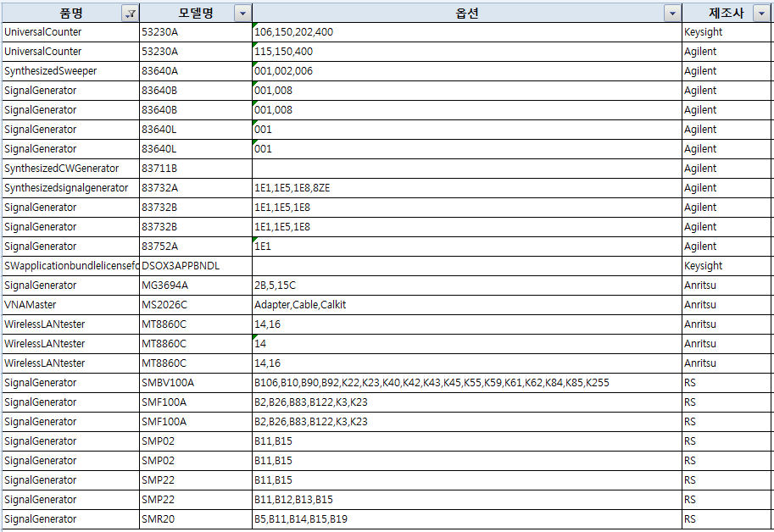Select the SMR20 model cell
The height and width of the screenshot is (532, 774).
tap(159, 519)
